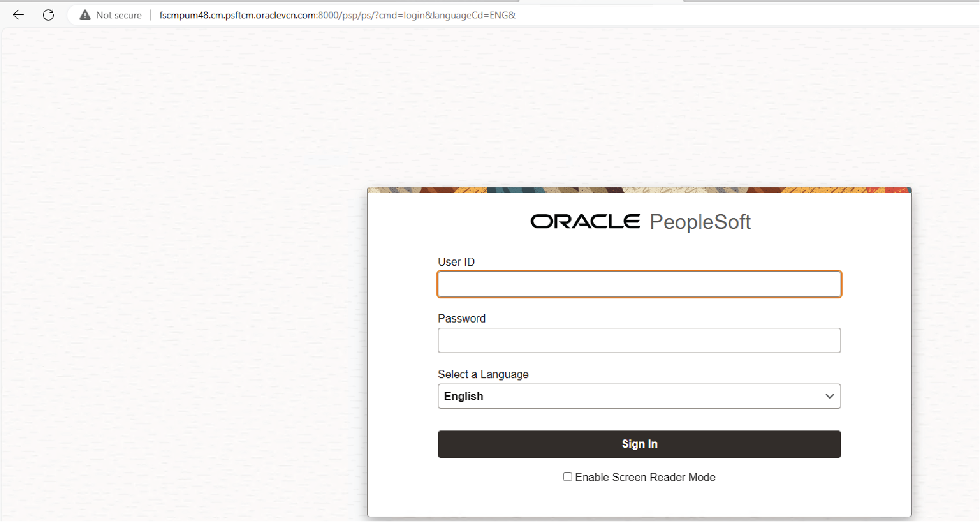The height and width of the screenshot is (522, 980).
Task: Click the warning triangle near the address bar
Action: [x=85, y=15]
